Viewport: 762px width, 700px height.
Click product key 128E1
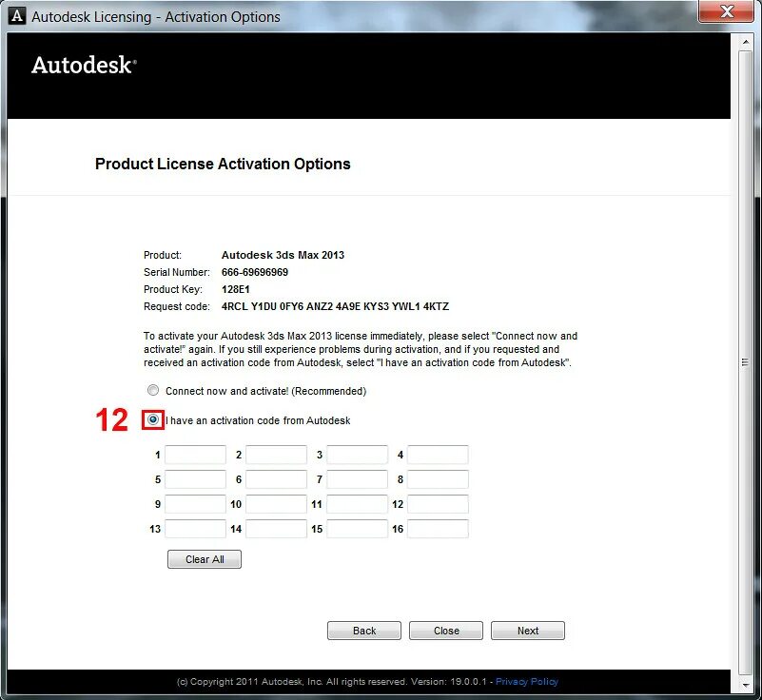[x=236, y=289]
